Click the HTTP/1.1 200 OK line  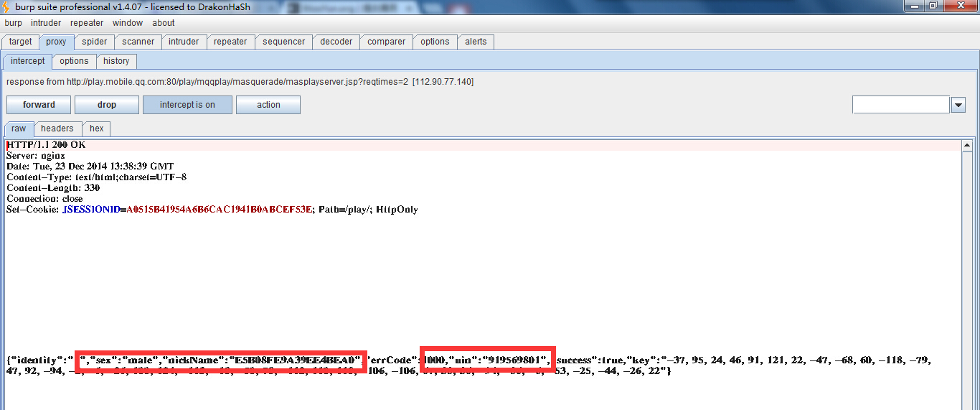(46, 145)
